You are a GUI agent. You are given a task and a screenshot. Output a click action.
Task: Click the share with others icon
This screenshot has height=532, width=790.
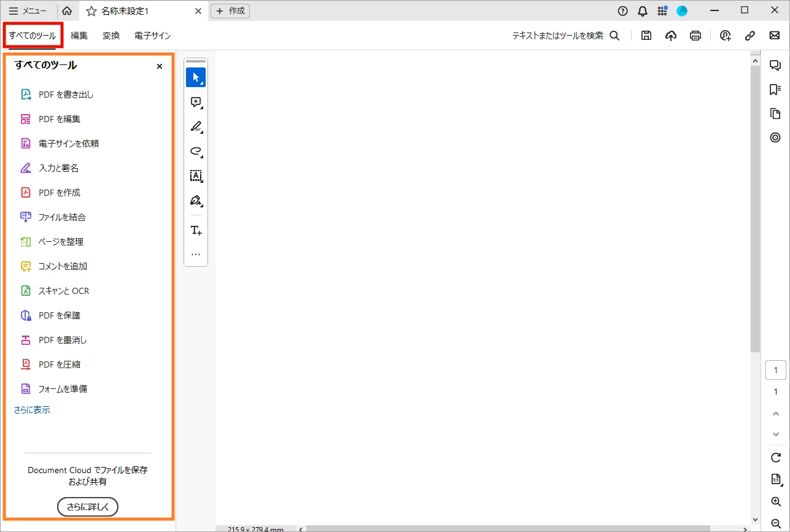pos(726,36)
